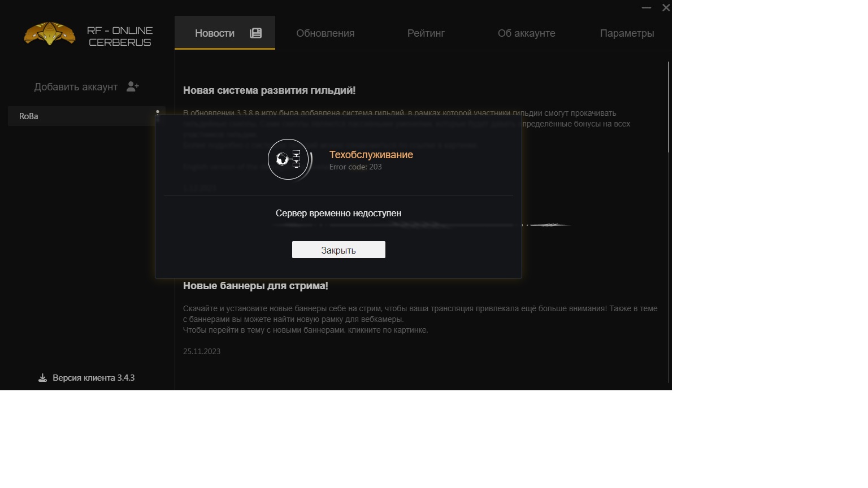This screenshot has height=488, width=868.
Task: Click the Cerberus logo emblem
Action: [x=50, y=34]
